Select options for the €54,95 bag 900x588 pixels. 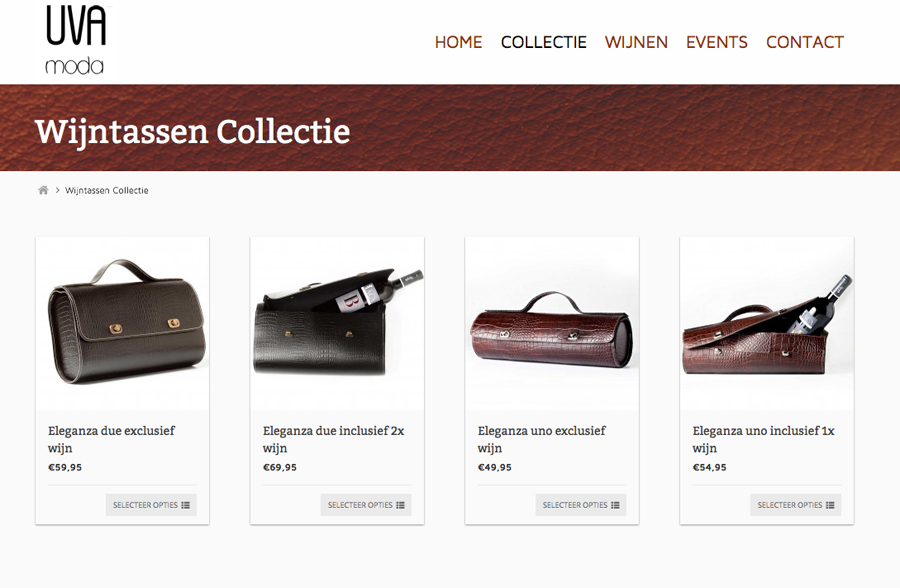[x=795, y=505]
